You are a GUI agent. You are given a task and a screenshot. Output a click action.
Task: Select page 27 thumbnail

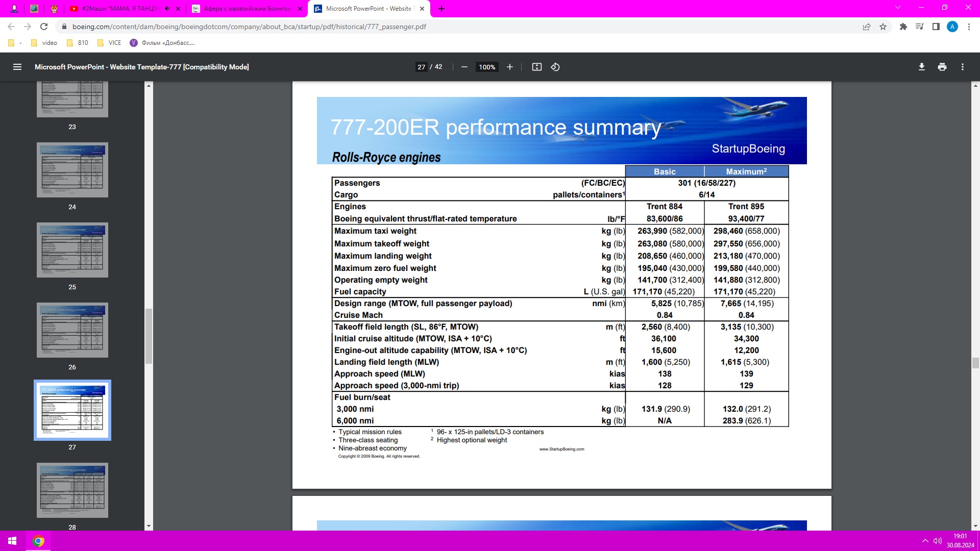pos(72,410)
